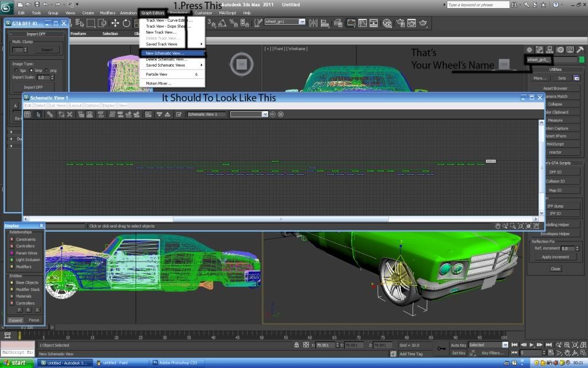Click the green object color swatch
This screenshot has width=588, height=368.
[582, 60]
